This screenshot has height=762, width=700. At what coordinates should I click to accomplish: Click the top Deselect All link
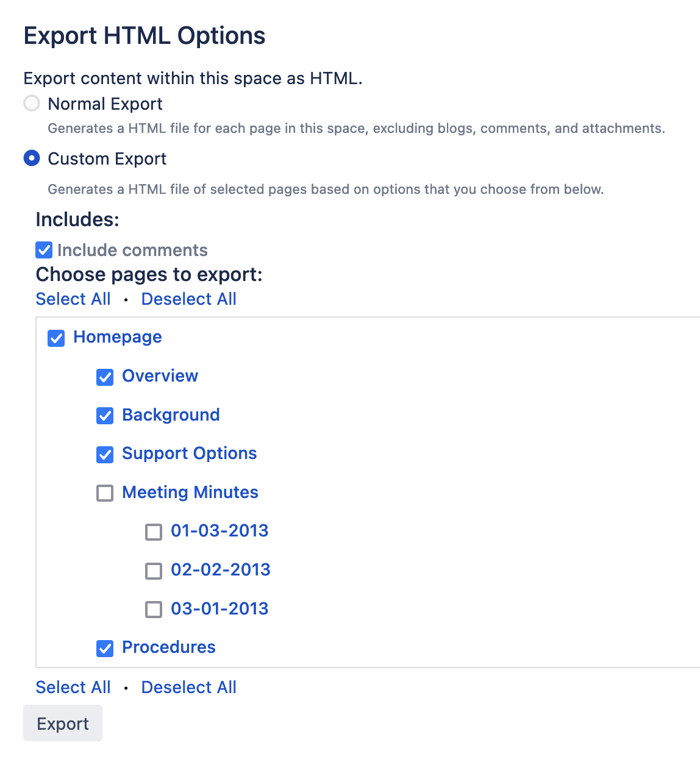click(189, 299)
